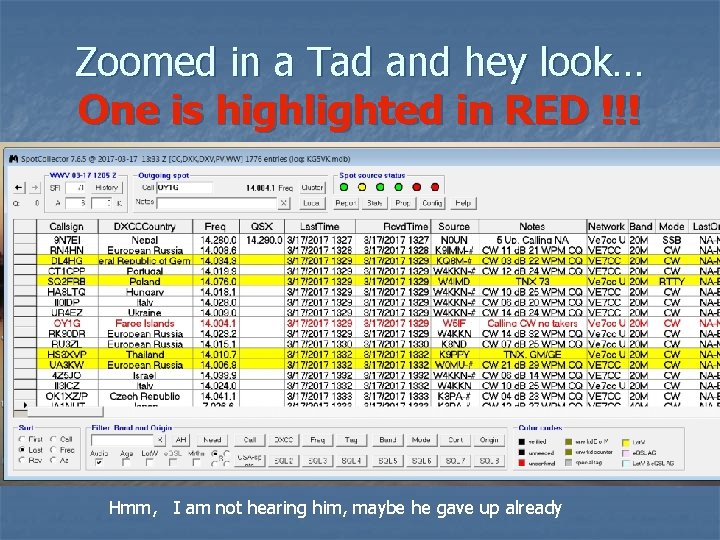Click the SFI value field

pos(76,187)
